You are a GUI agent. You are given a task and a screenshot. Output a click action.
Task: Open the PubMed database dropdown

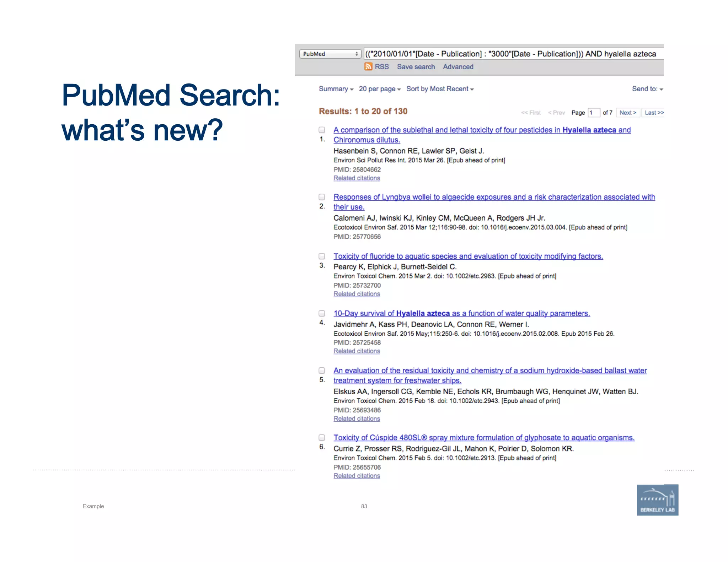[x=330, y=54]
